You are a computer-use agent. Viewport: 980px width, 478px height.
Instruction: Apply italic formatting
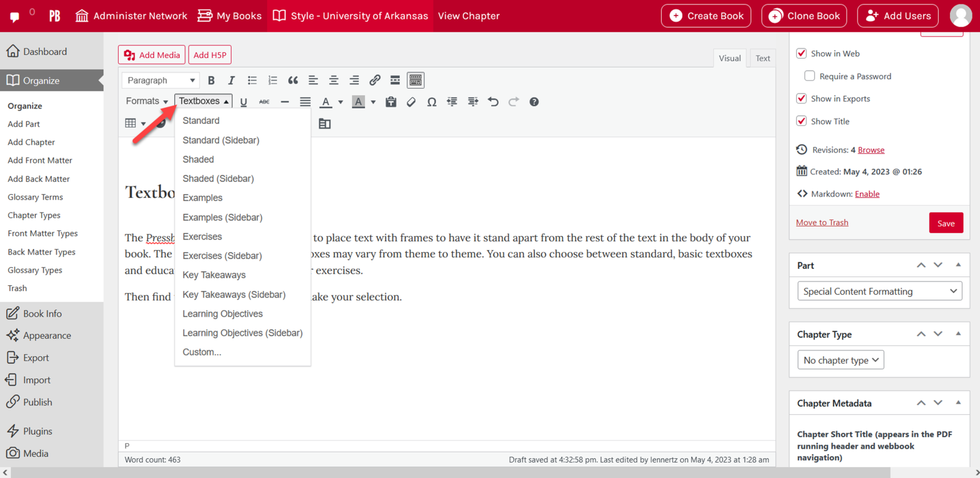pyautogui.click(x=231, y=80)
